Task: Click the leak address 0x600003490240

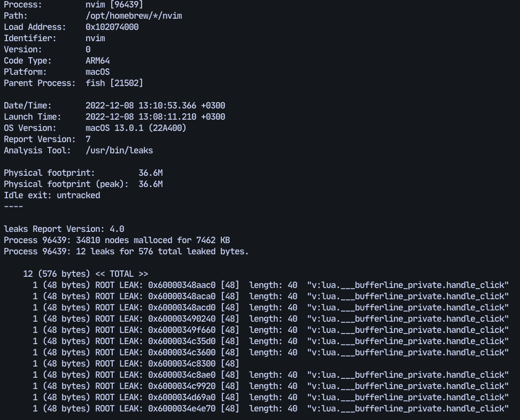Action: click(x=182, y=319)
